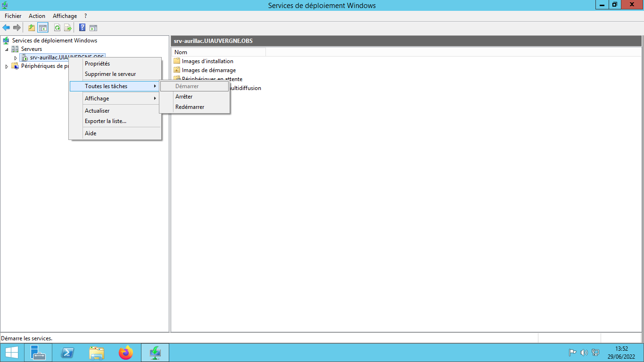644x362 pixels.
Task: Click the Windows Deployment Services taskbar icon
Action: click(155, 353)
